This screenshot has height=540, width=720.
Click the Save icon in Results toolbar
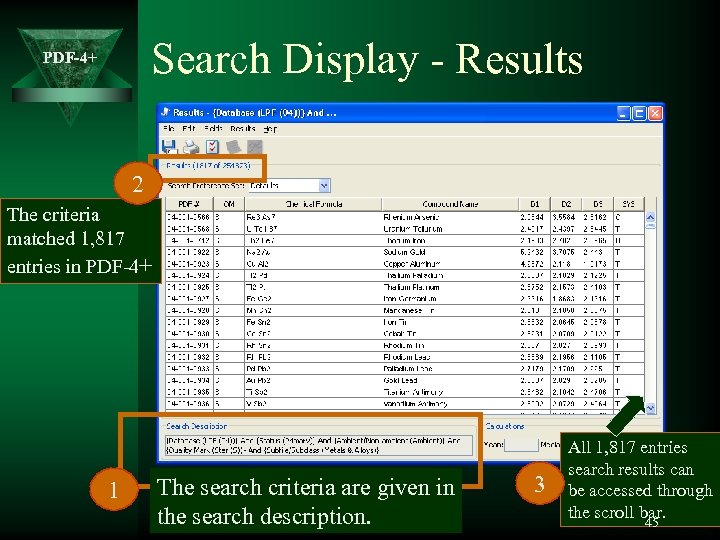coord(169,147)
